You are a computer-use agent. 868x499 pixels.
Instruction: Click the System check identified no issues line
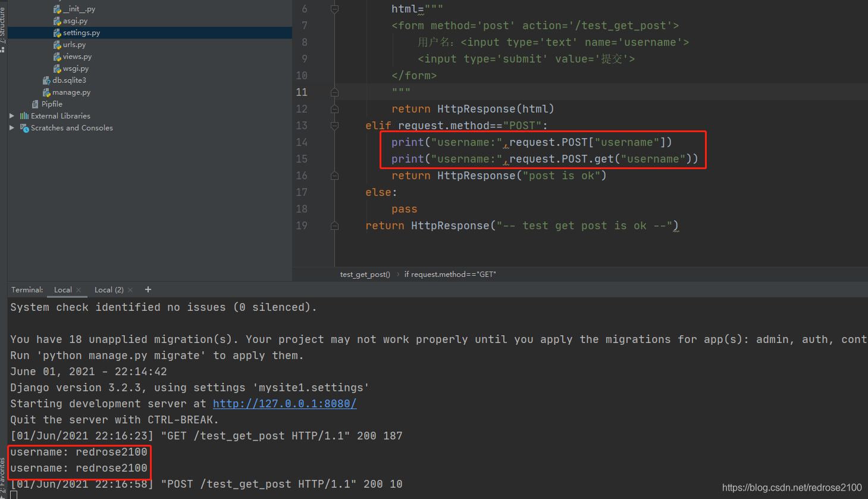coord(164,307)
